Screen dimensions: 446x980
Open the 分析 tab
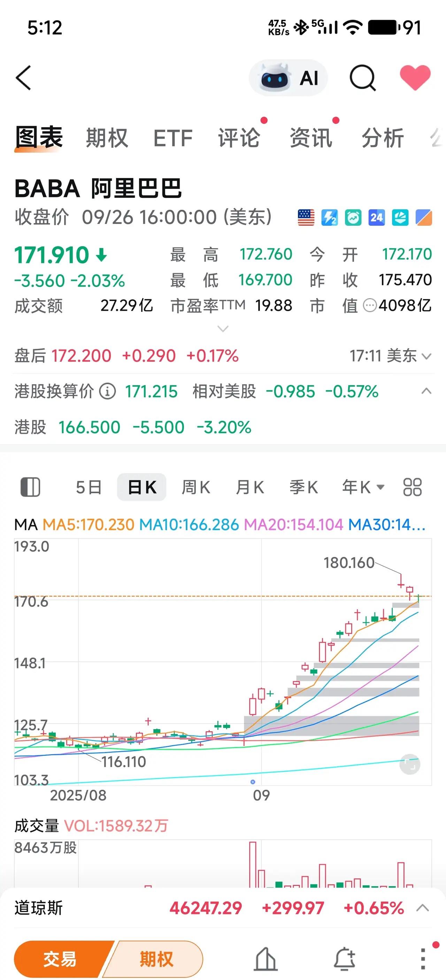point(383,138)
